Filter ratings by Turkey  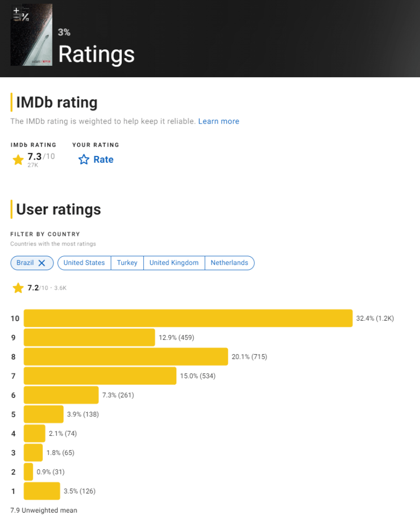(127, 263)
